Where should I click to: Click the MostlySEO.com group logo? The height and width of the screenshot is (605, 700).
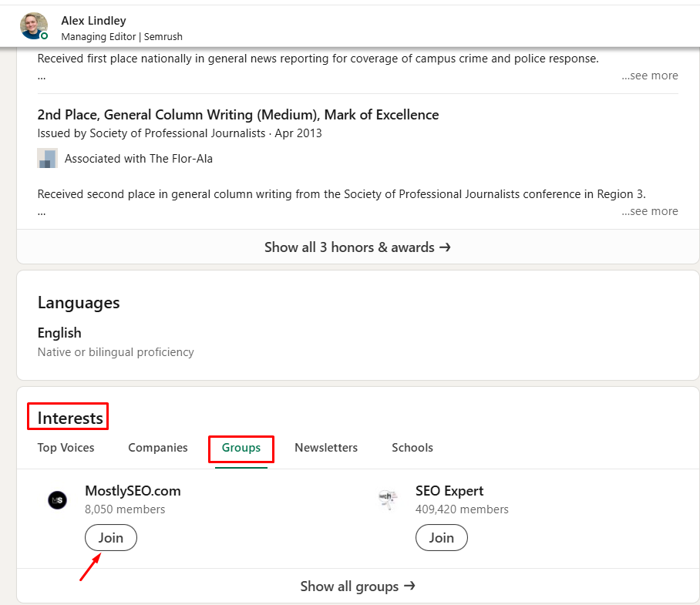pyautogui.click(x=58, y=499)
